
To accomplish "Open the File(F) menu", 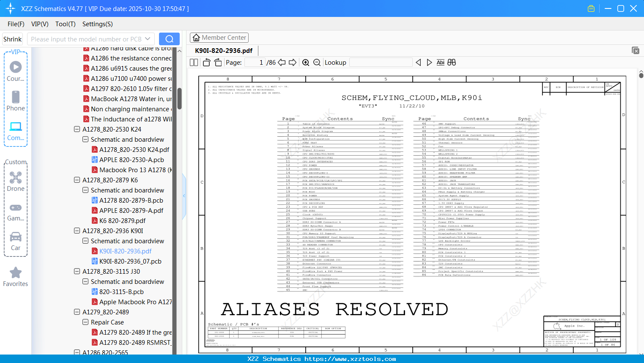I will (16, 24).
